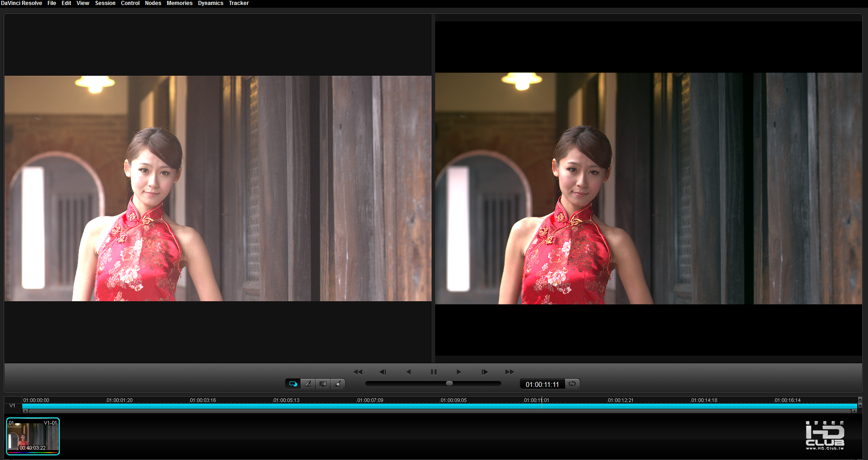Select the eyedropper color picker tool
Viewport: 868px width, 460px height.
308,384
